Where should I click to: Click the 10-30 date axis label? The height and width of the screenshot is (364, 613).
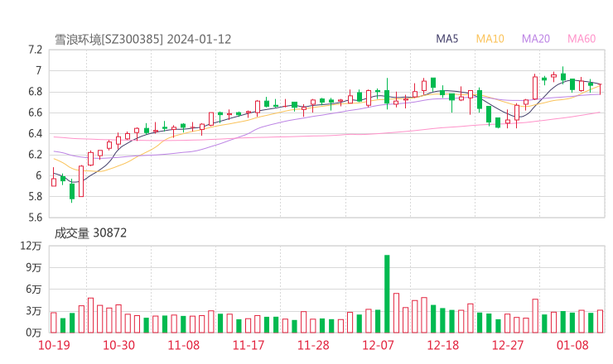click(118, 345)
